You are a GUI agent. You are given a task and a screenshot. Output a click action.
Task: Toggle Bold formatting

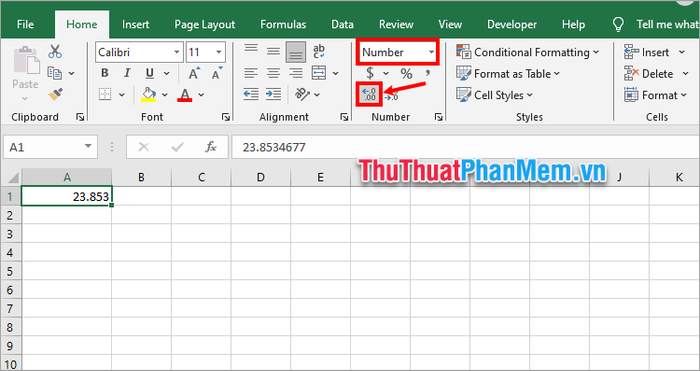(x=105, y=73)
